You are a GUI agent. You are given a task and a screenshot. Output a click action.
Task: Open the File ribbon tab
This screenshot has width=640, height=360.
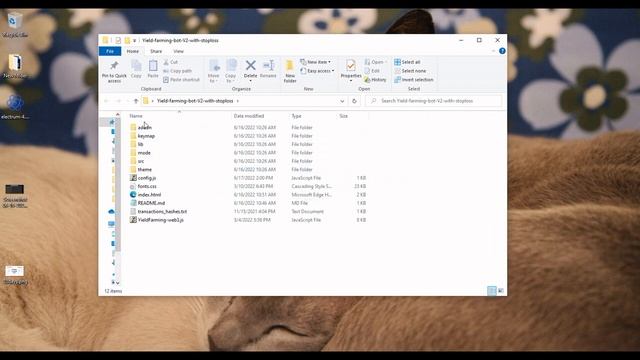click(x=110, y=51)
